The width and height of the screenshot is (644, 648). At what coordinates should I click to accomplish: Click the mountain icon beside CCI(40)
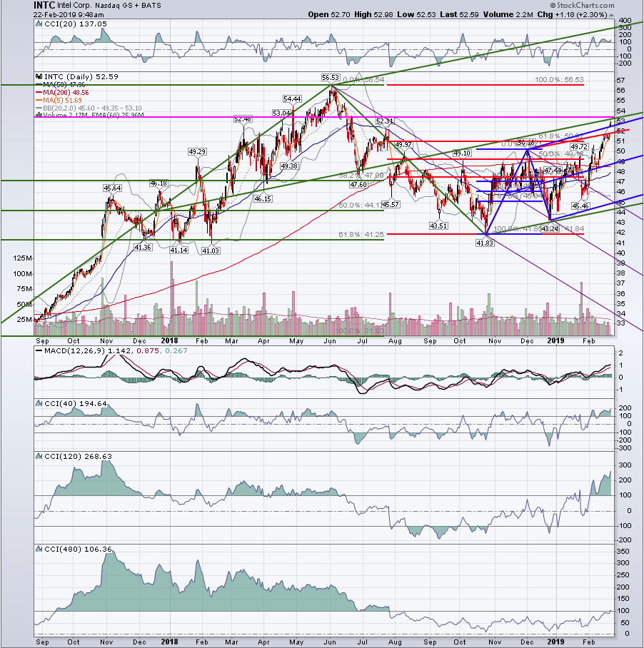click(39, 403)
